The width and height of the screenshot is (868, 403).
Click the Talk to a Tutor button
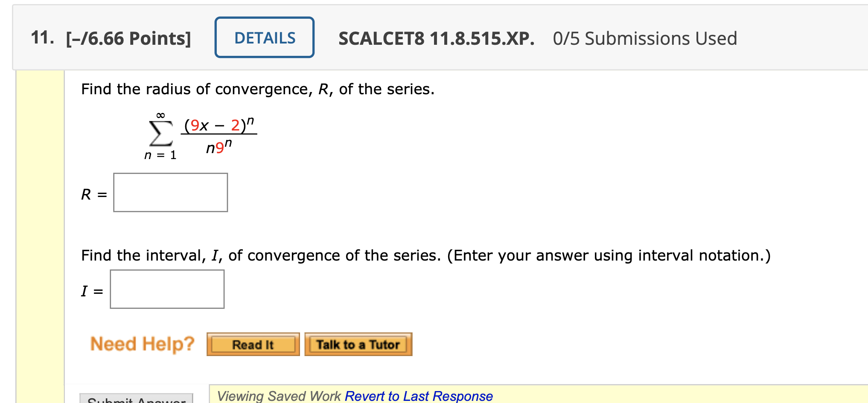click(x=358, y=345)
